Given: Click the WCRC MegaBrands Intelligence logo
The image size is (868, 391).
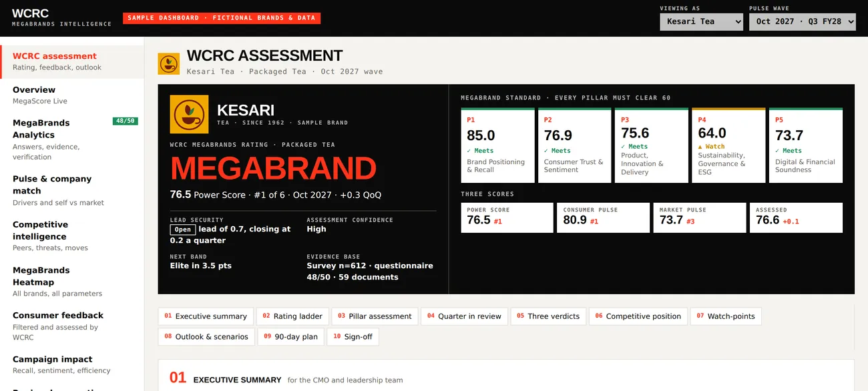Looking at the screenshot, I should point(61,18).
